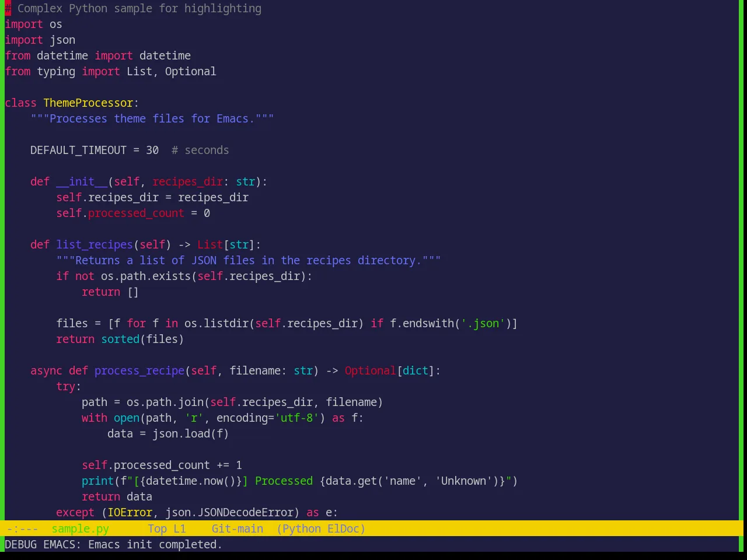The height and width of the screenshot is (560, 747).
Task: Click 'from typing import List, Optional' line
Action: coord(110,71)
